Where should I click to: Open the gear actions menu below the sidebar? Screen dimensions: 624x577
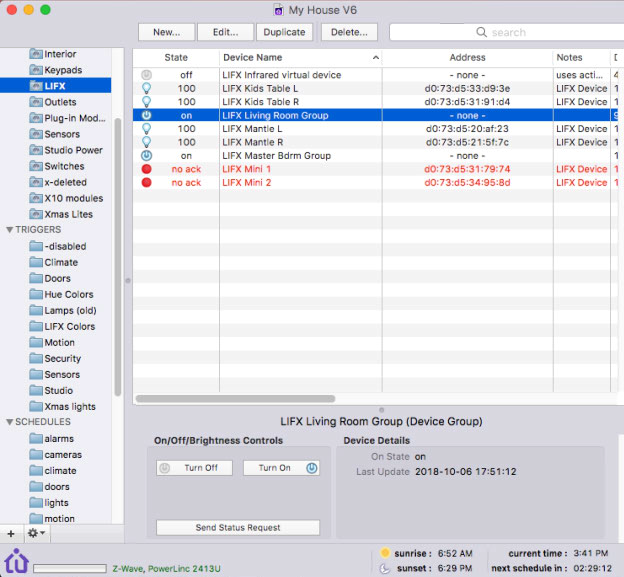coord(36,533)
